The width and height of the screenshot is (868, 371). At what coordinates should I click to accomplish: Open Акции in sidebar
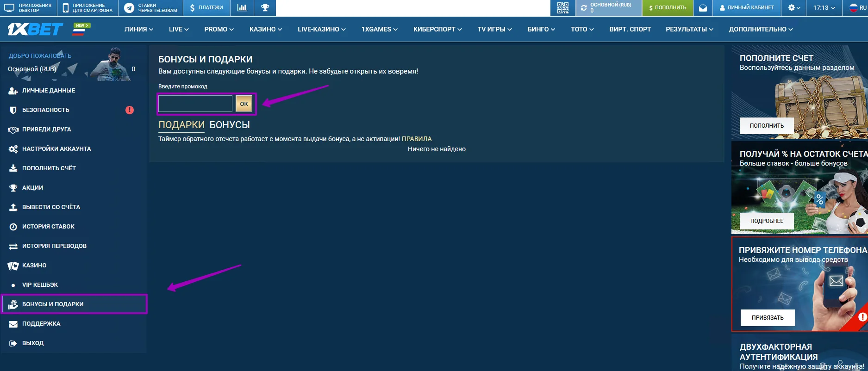click(x=74, y=188)
